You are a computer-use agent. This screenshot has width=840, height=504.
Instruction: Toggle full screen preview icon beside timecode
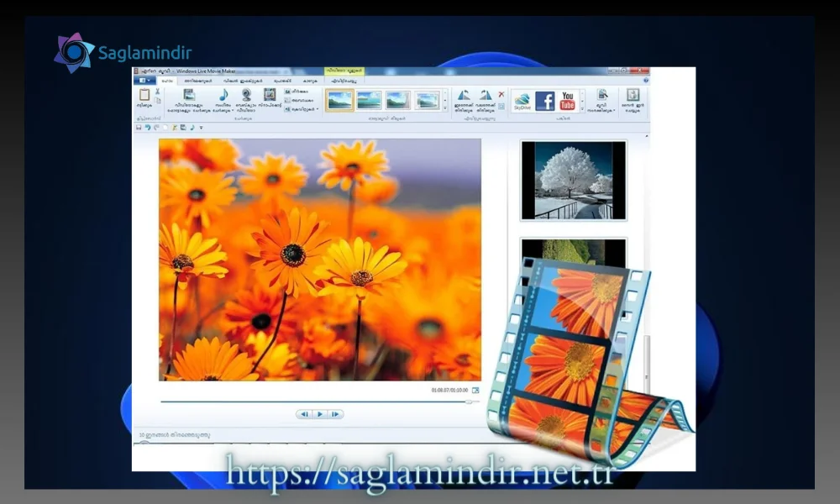[x=475, y=390]
